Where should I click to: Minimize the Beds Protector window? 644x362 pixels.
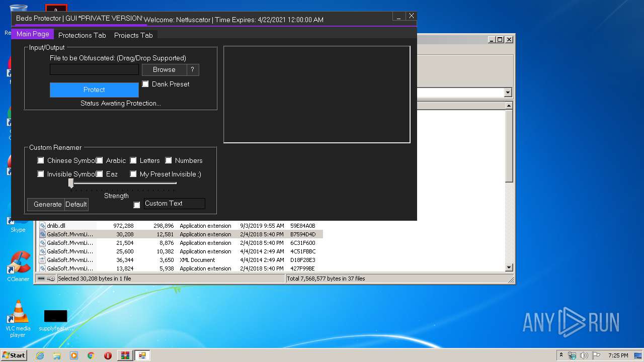point(399,17)
